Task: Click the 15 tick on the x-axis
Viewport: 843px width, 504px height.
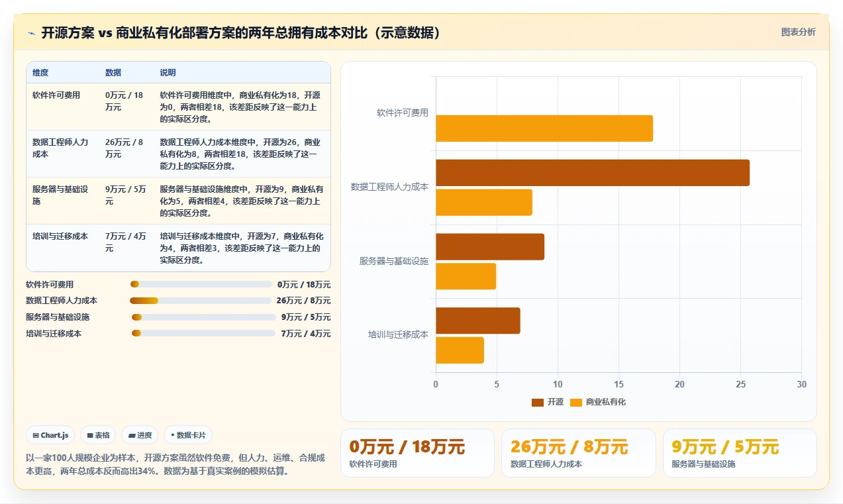Action: pyautogui.click(x=619, y=384)
